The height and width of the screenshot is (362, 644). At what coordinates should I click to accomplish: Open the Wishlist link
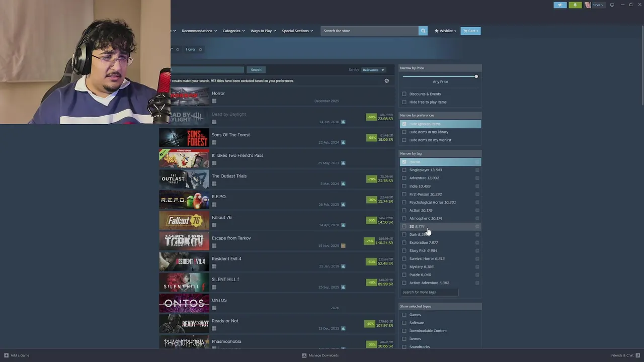[x=445, y=31]
